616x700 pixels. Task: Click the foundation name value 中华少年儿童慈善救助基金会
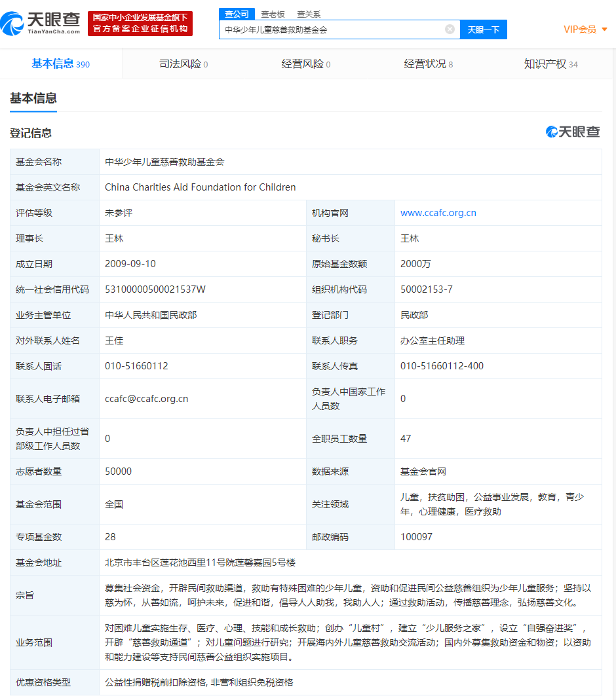tap(164, 162)
